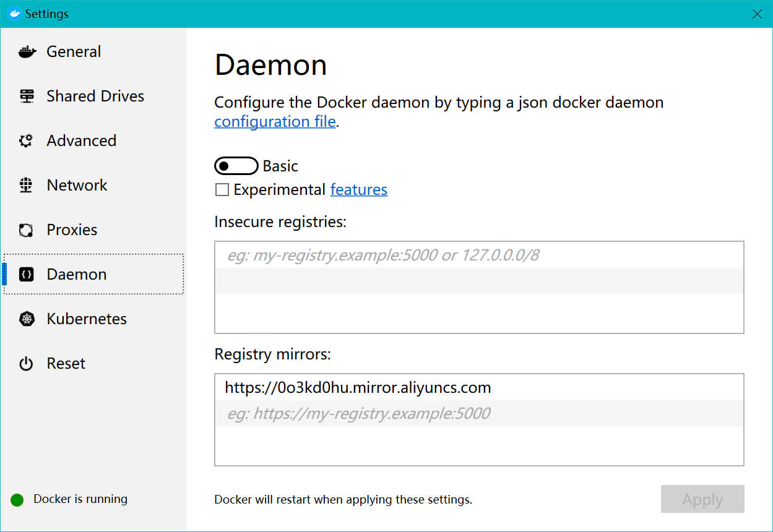
Task: Select the Daemon section label
Action: pyautogui.click(x=77, y=275)
